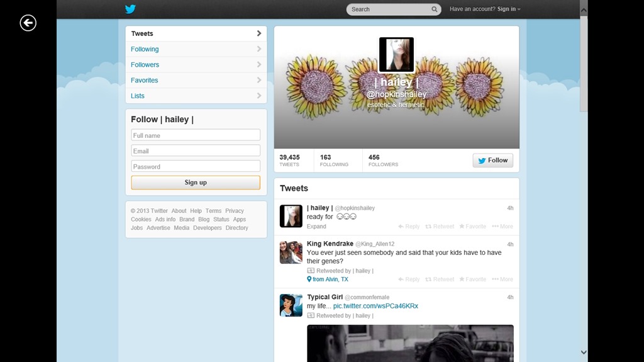
Task: Open the pic.twitter.com/wsPCa46KRx link
Action: [375, 306]
